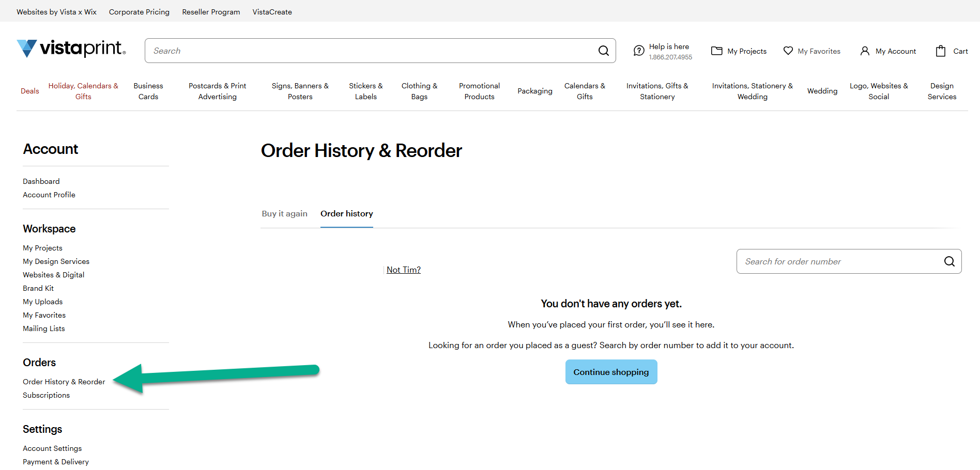Open Postcards & Print Advertising menu
This screenshot has width=980, height=470.
pos(217,91)
